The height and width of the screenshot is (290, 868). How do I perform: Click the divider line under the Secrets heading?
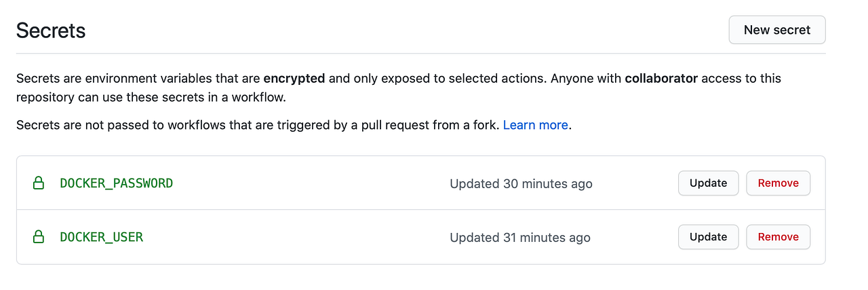pyautogui.click(x=420, y=53)
